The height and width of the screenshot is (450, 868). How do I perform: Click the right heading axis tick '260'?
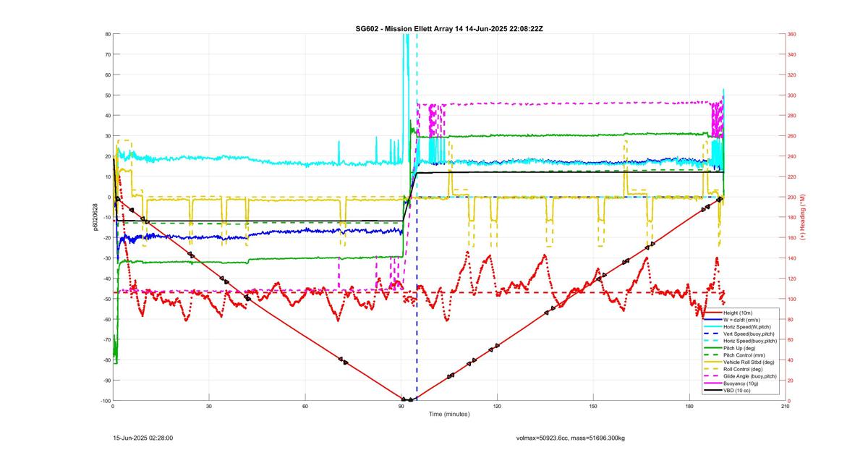(792, 136)
